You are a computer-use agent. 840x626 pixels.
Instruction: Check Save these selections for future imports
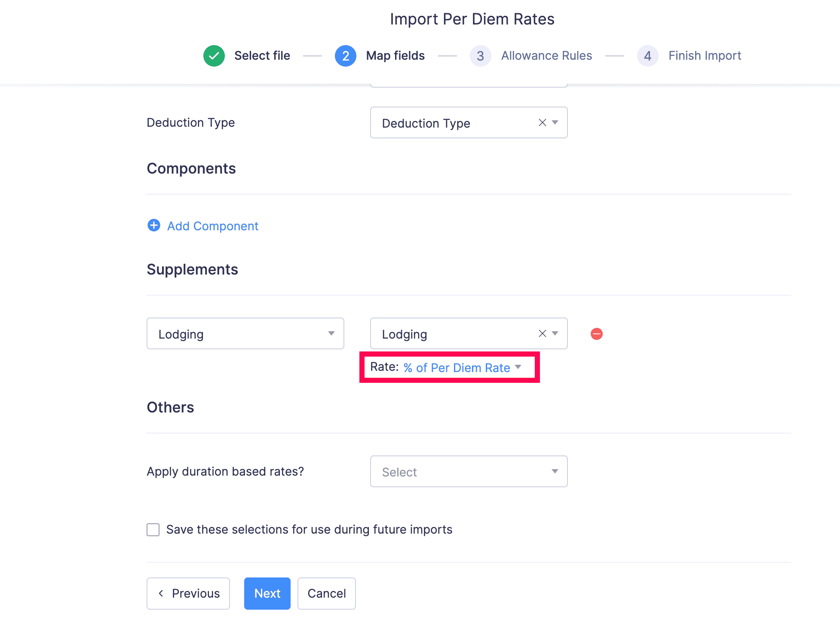click(x=153, y=529)
